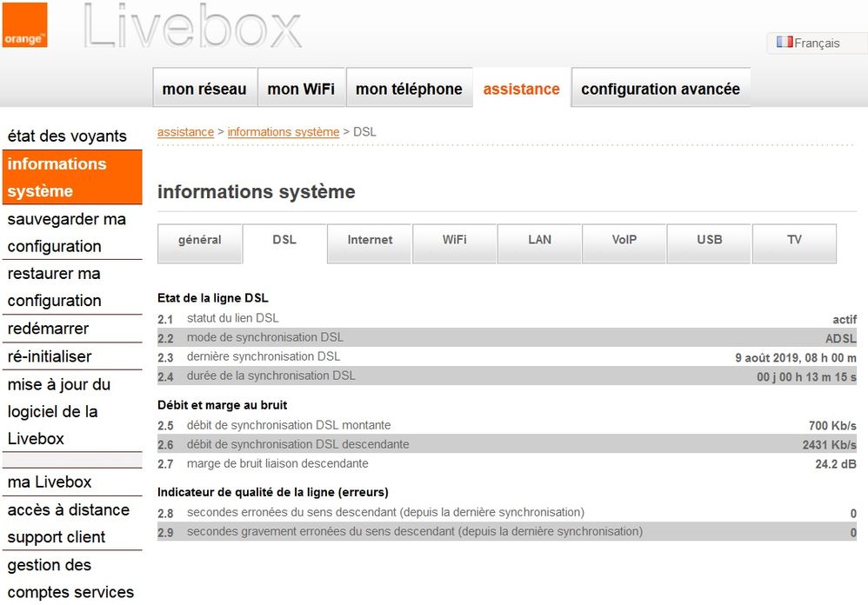This screenshot has height=605, width=868.
Task: Open the Français language selector
Action: click(x=816, y=43)
